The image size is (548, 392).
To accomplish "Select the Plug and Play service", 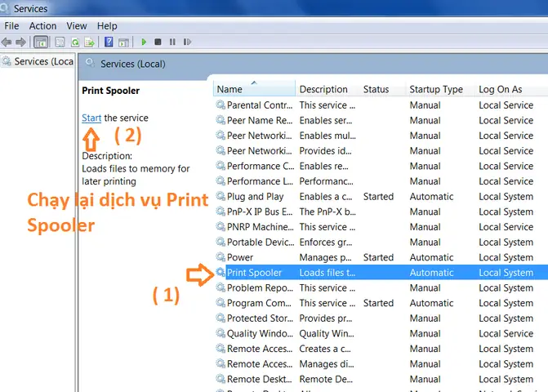I will click(x=381, y=197).
